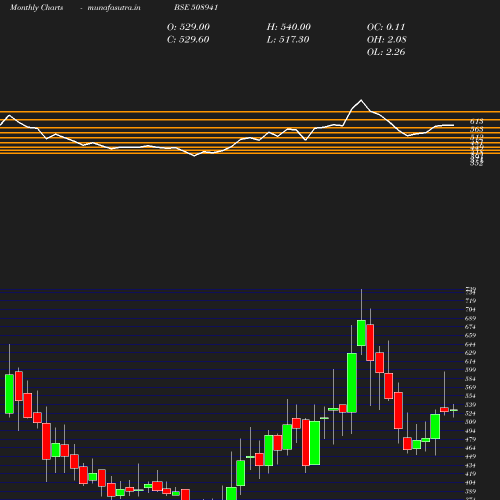The height and width of the screenshot is (500, 500).
Task: Click the 389 price axis label
Action: pos(470,491)
